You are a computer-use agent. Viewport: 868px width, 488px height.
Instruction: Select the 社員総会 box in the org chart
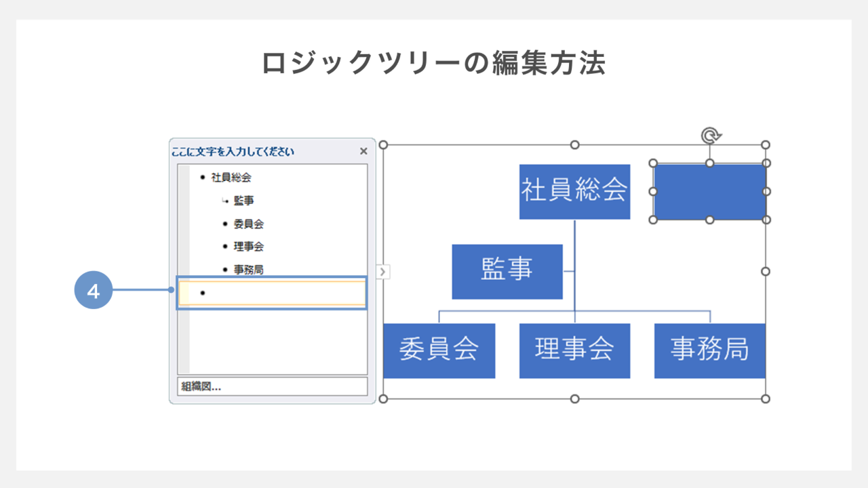click(x=574, y=192)
